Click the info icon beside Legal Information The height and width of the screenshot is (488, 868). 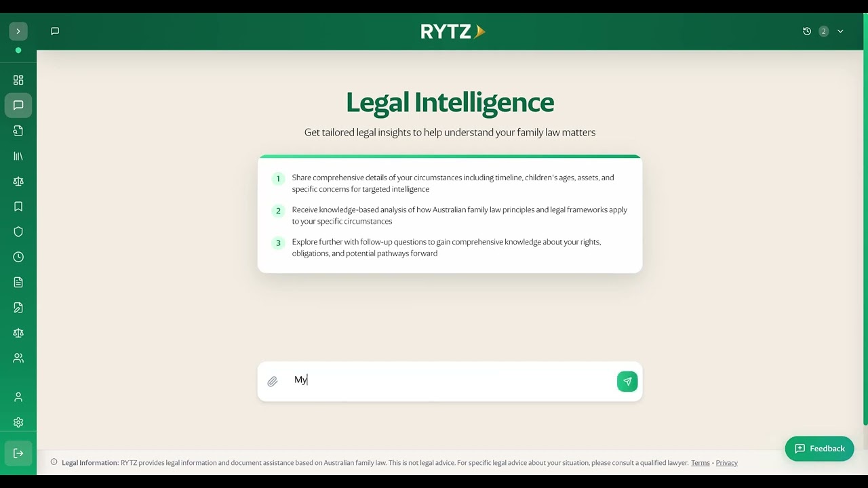coord(54,462)
